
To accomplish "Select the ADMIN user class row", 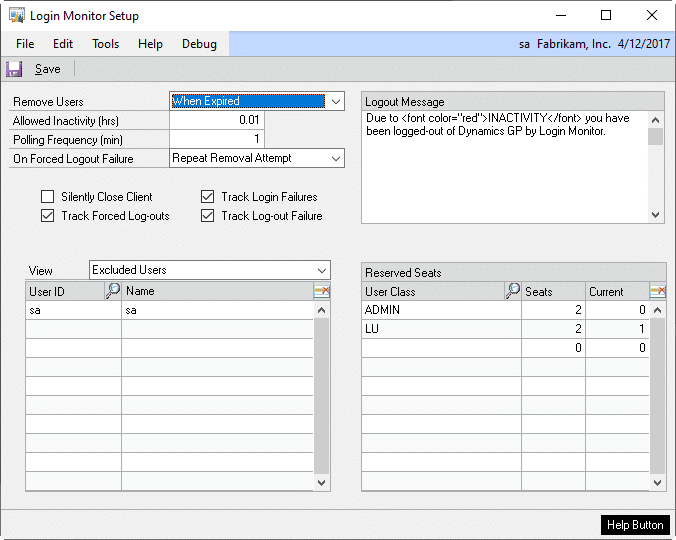I will click(x=440, y=310).
